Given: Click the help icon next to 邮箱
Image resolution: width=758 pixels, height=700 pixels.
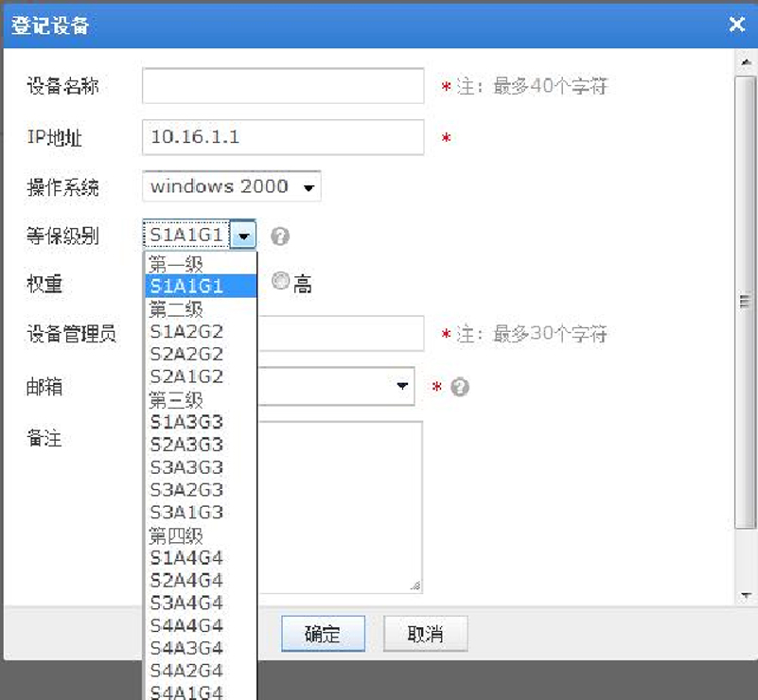Looking at the screenshot, I should click(x=460, y=387).
